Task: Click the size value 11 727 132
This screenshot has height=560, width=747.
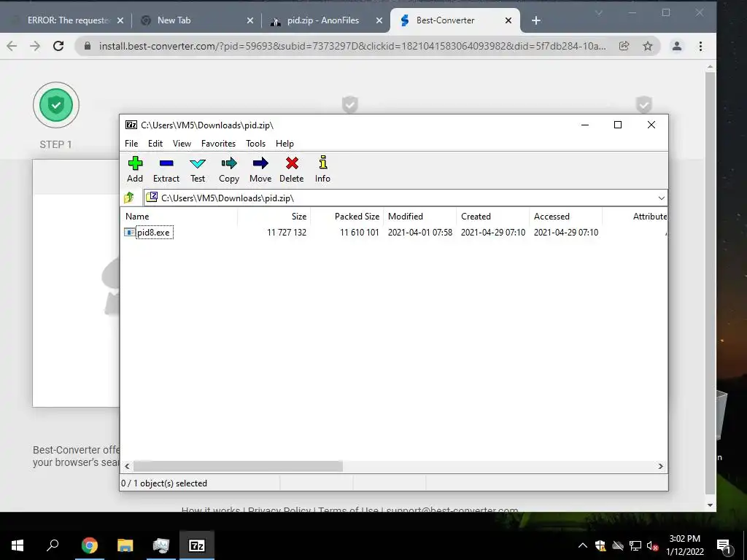Action: 286,233
